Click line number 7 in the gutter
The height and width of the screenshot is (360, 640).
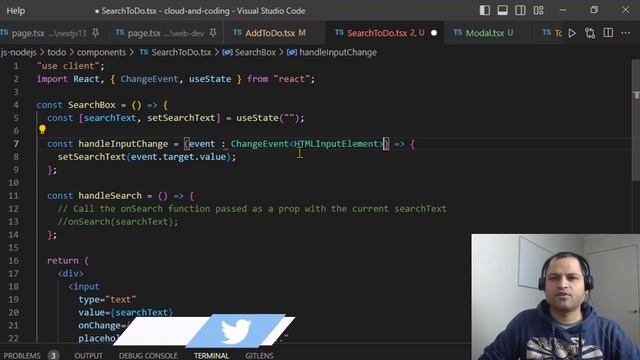(x=16, y=144)
